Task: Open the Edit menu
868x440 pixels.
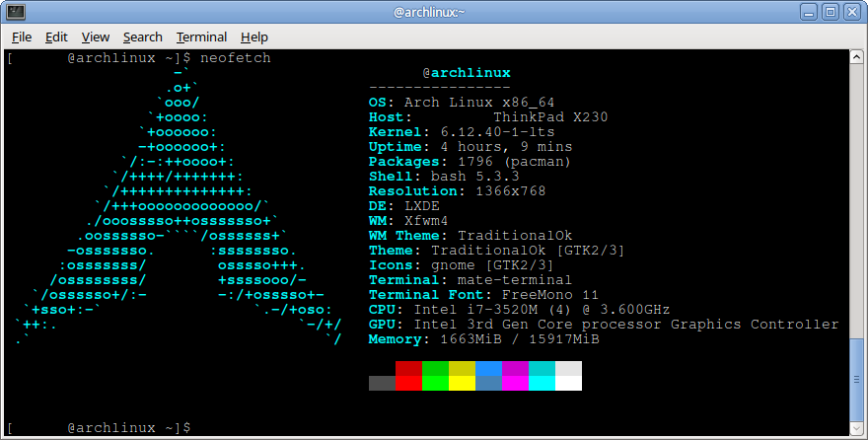Action: tap(56, 37)
